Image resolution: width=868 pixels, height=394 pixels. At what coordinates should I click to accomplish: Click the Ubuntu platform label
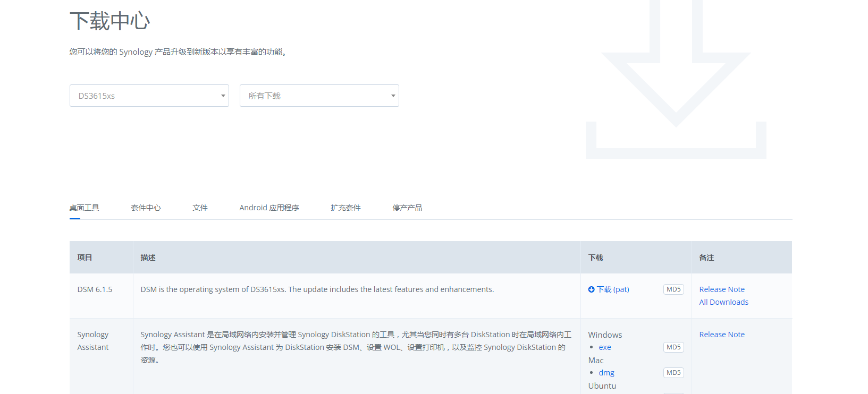(x=602, y=386)
